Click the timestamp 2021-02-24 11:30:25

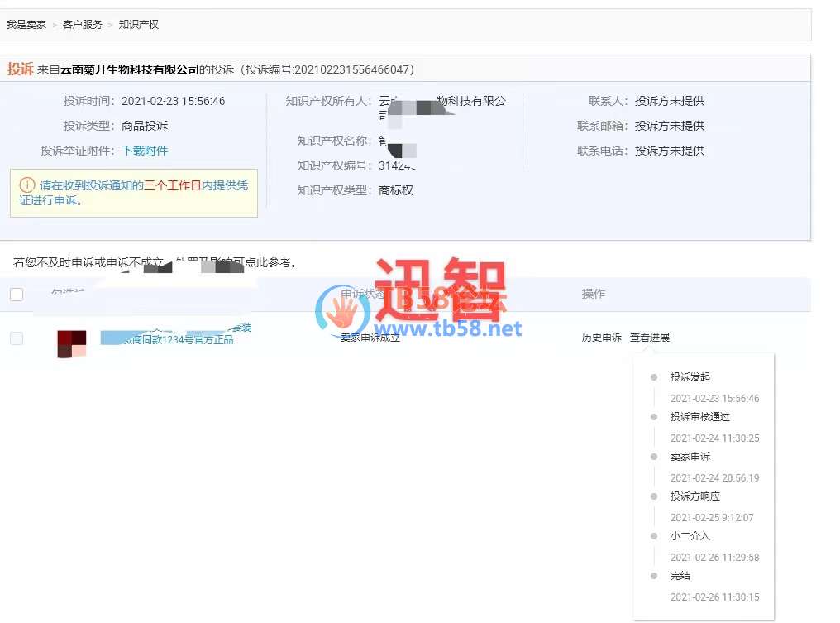(x=714, y=438)
